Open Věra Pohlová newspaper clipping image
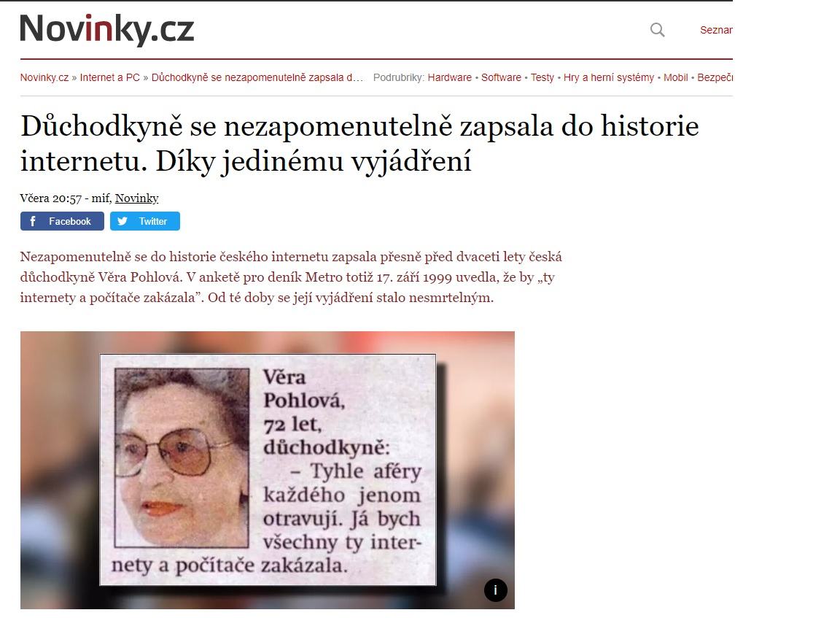This screenshot has width=840, height=618. 268,470
